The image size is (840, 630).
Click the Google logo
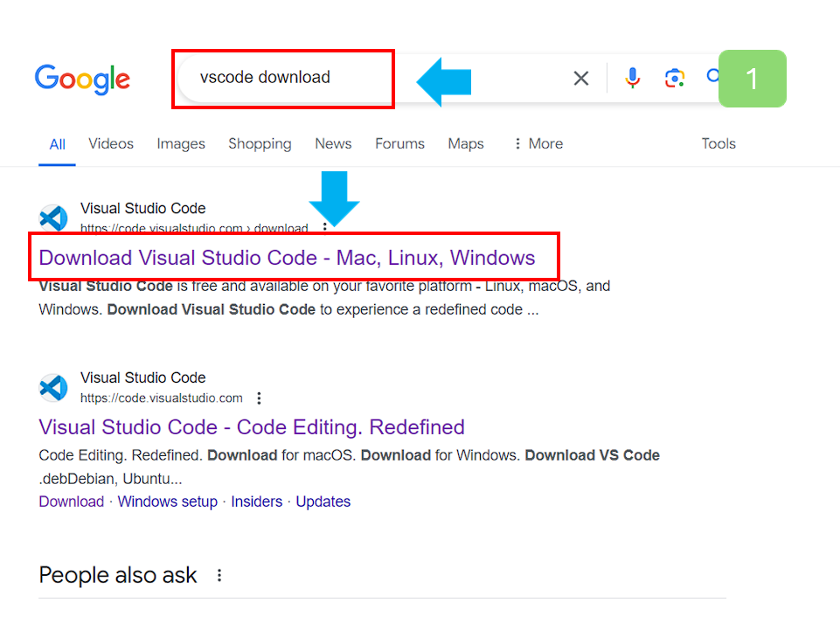click(x=82, y=79)
